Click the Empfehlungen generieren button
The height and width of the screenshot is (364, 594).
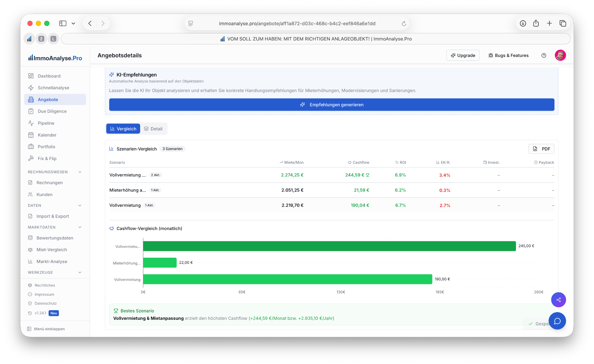pyautogui.click(x=332, y=105)
